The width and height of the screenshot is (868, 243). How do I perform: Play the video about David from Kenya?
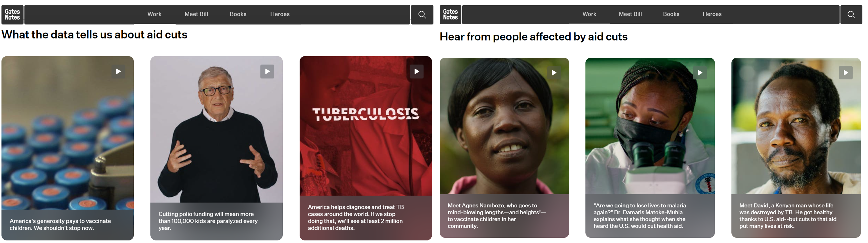846,73
